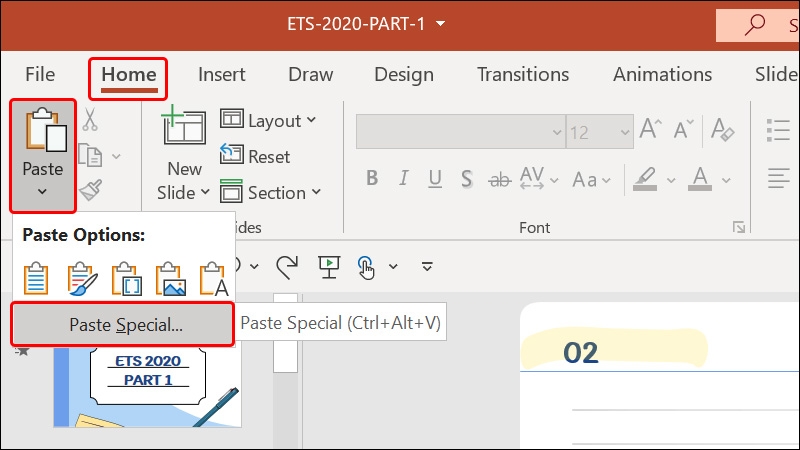Select ETS 2020 PART 1 slide thumbnail
The image size is (800, 450).
(147, 386)
